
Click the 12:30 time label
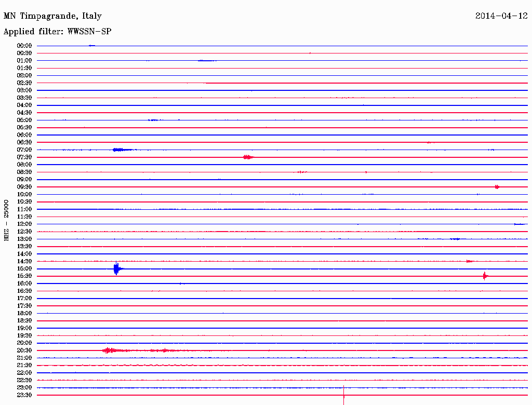coord(24,232)
